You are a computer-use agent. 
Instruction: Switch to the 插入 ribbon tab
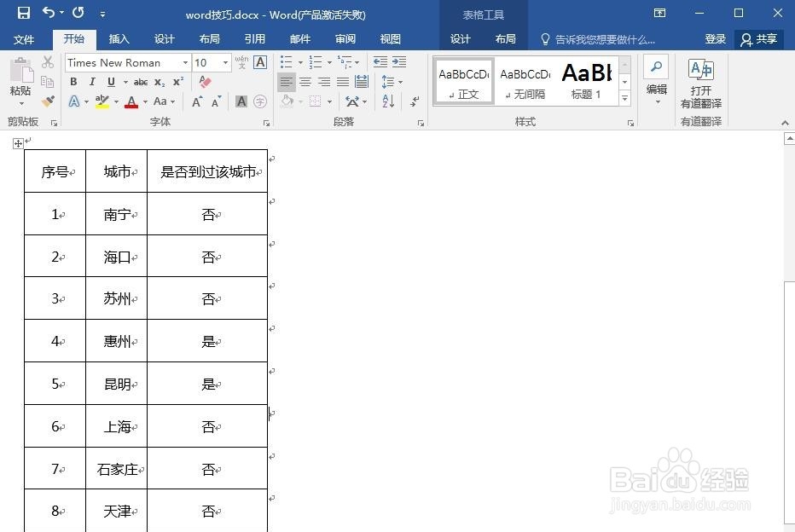pyautogui.click(x=119, y=38)
